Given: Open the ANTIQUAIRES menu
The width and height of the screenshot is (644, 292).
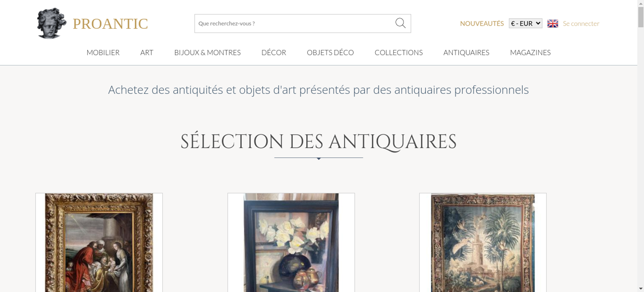Looking at the screenshot, I should coord(466,52).
